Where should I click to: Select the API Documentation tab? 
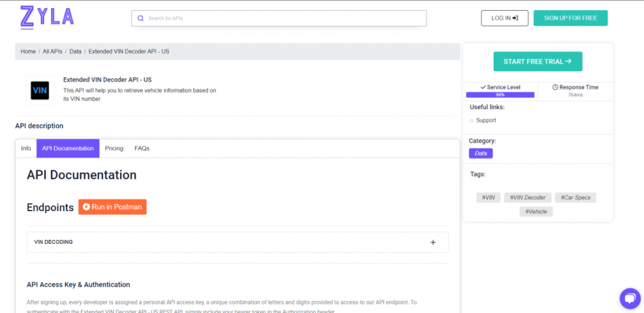pyautogui.click(x=68, y=148)
